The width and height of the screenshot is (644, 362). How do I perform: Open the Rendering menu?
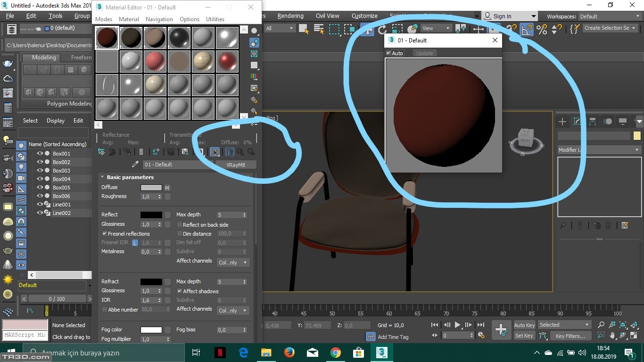[x=290, y=16]
